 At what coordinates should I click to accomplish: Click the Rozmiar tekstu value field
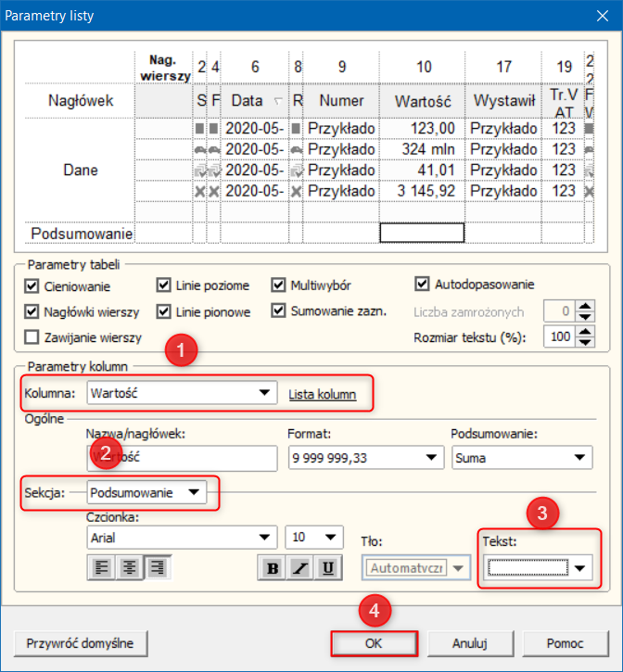[x=560, y=336]
